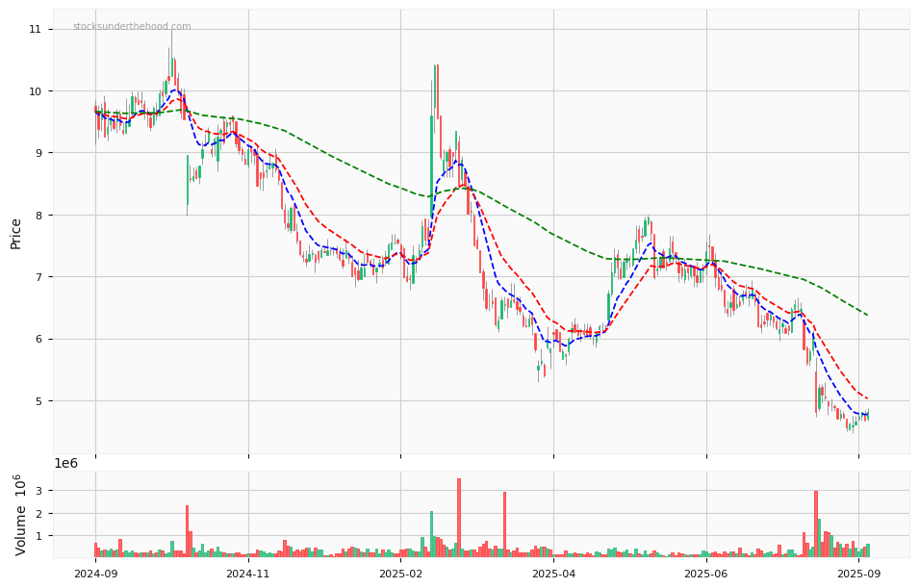Select the 2025-06 date label
The image size is (919, 588).
(x=706, y=573)
